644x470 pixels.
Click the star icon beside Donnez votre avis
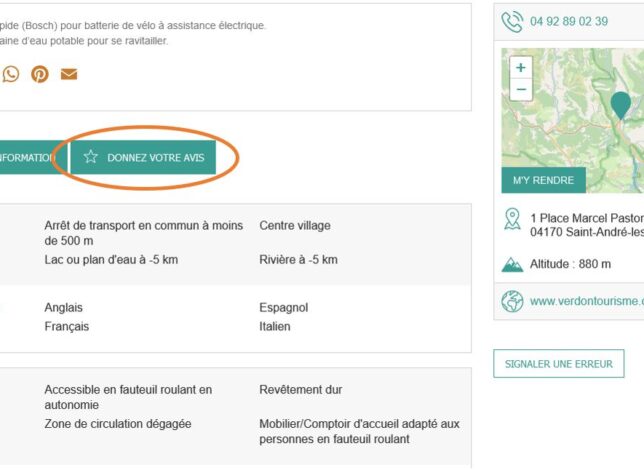pos(91,157)
